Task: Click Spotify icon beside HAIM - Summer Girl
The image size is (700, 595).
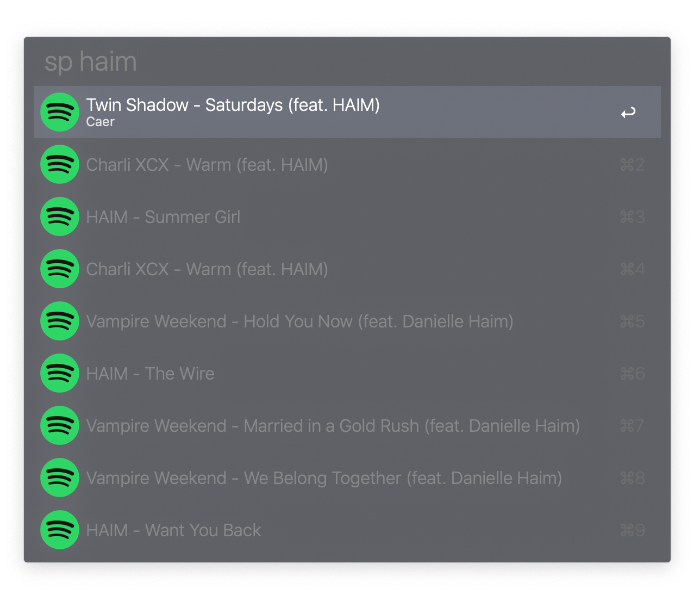Action: click(60, 216)
